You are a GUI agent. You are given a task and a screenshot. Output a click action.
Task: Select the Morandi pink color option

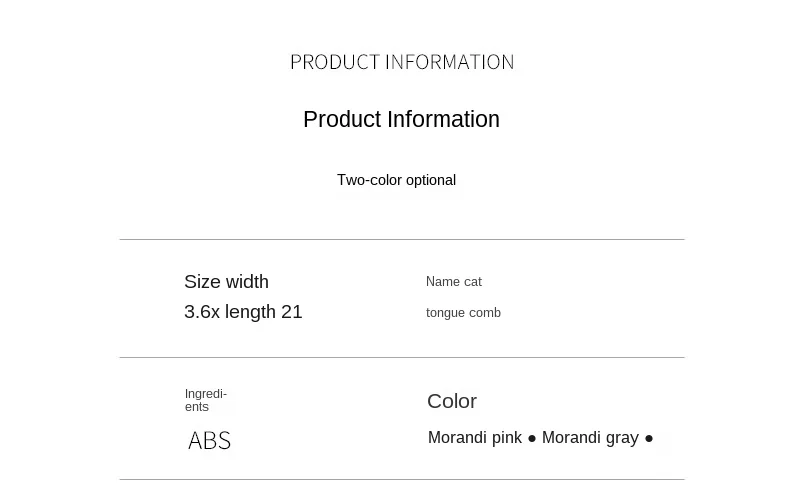[x=475, y=437]
